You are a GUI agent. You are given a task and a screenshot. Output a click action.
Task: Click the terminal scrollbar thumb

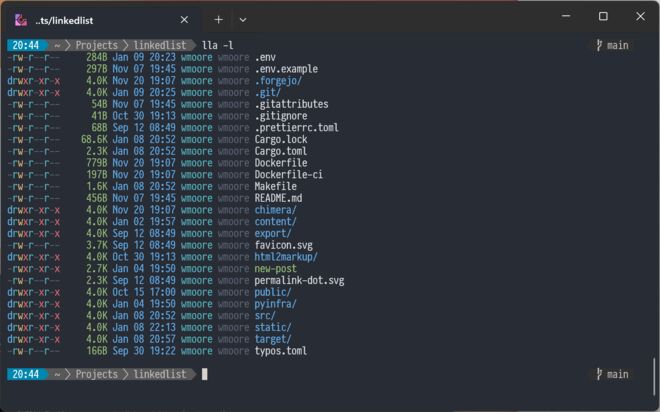pyautogui.click(x=654, y=377)
